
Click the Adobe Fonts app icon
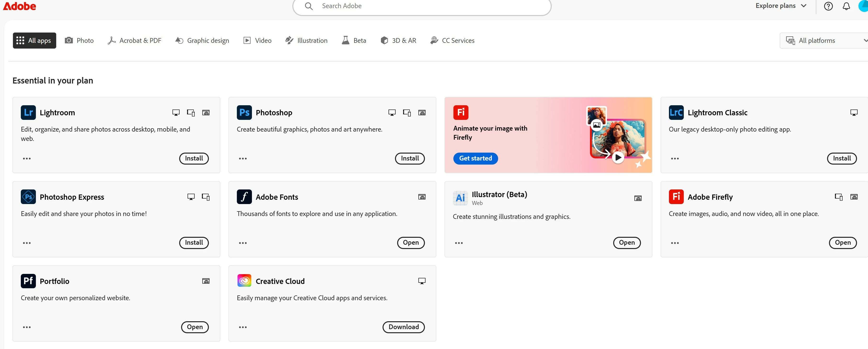pos(244,197)
